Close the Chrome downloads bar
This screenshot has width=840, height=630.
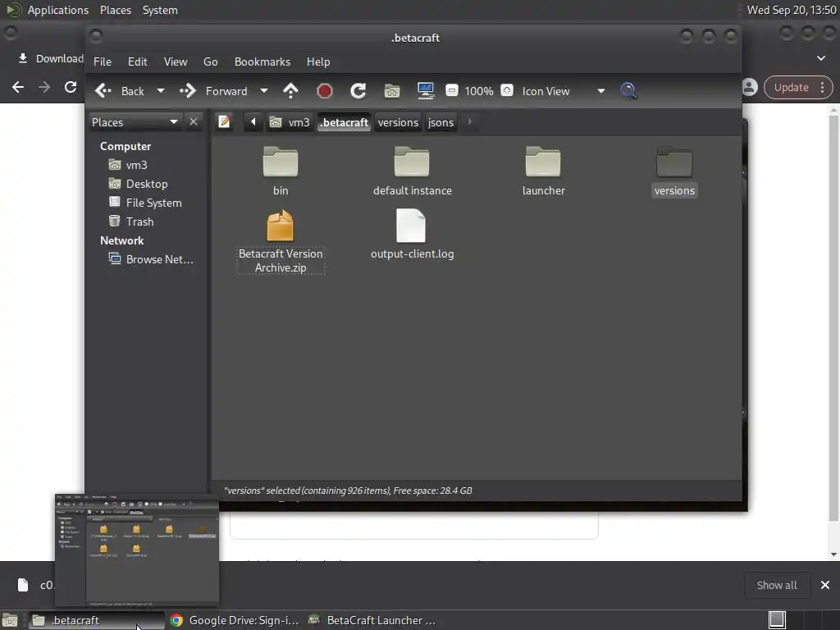pos(825,585)
